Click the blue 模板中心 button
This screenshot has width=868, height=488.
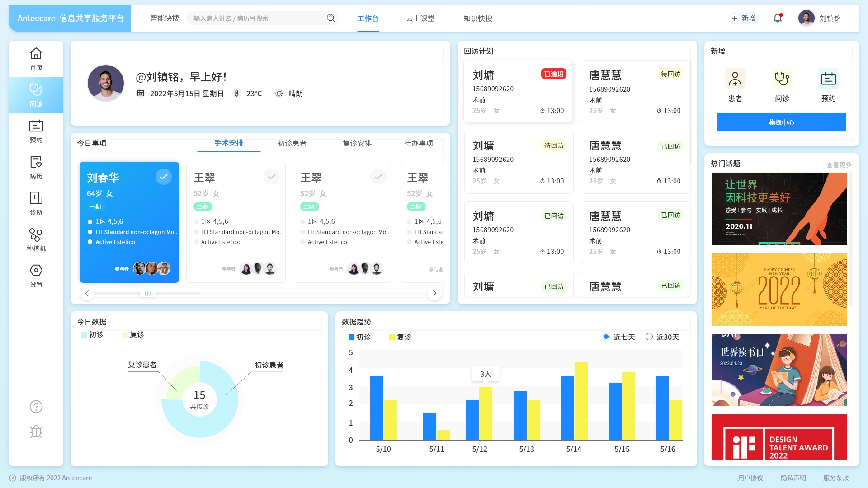[x=781, y=122]
